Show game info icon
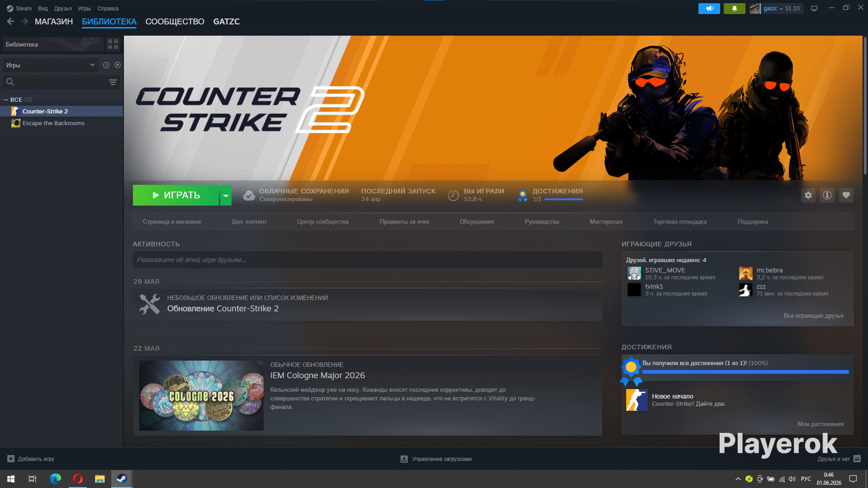 click(827, 195)
